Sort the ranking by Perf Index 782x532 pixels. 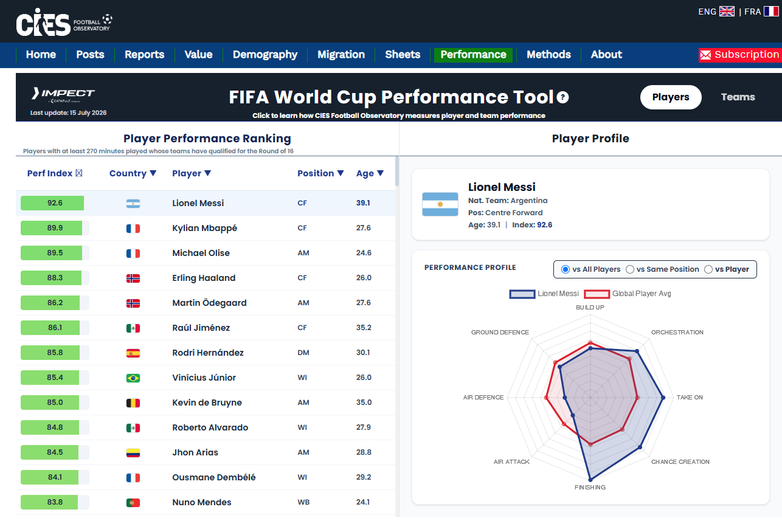(x=55, y=173)
